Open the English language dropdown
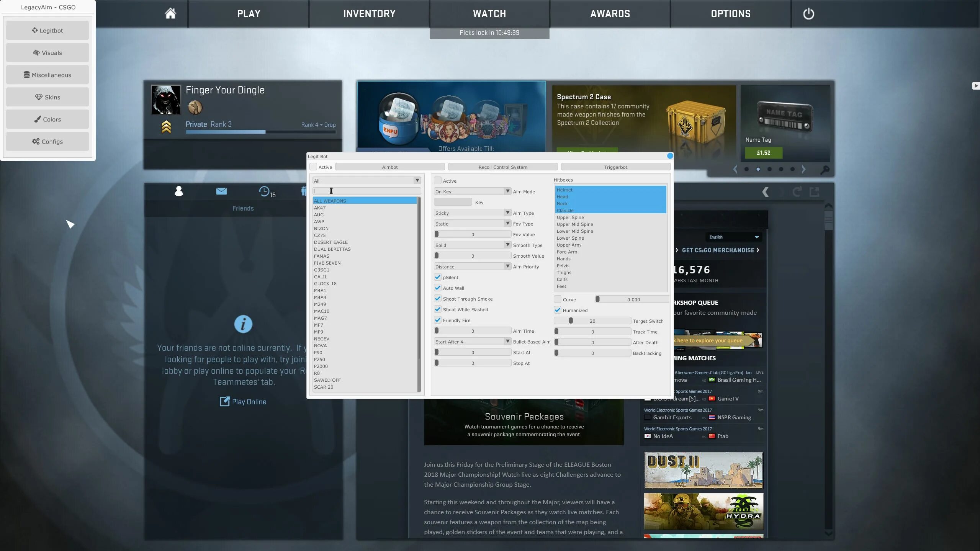The width and height of the screenshot is (980, 551). click(734, 237)
